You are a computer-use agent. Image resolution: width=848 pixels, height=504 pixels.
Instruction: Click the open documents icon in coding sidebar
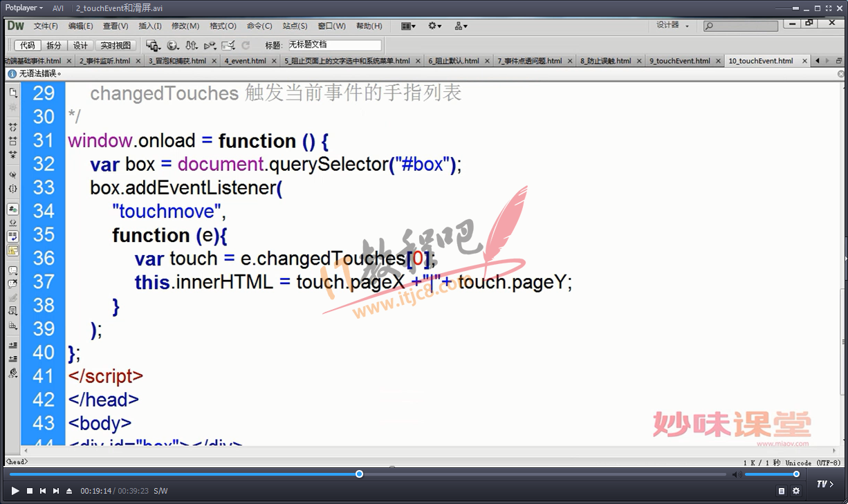(12, 93)
